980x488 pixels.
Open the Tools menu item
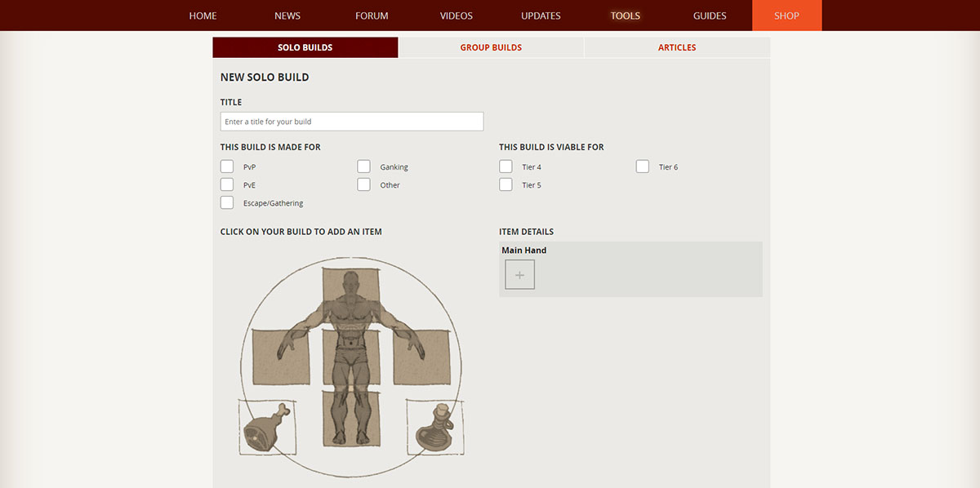[626, 16]
